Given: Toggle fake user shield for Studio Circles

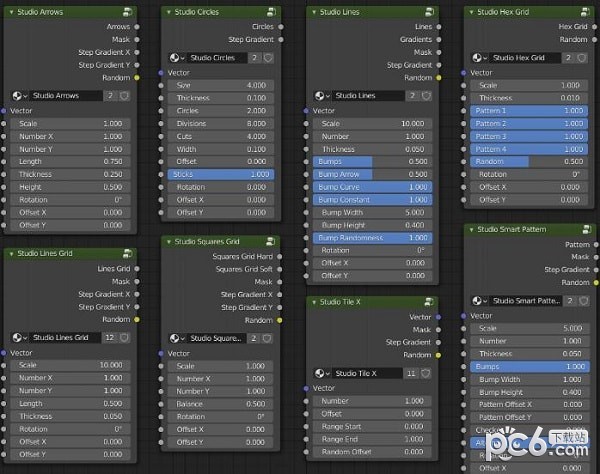Looking at the screenshot, I should coord(268,58).
